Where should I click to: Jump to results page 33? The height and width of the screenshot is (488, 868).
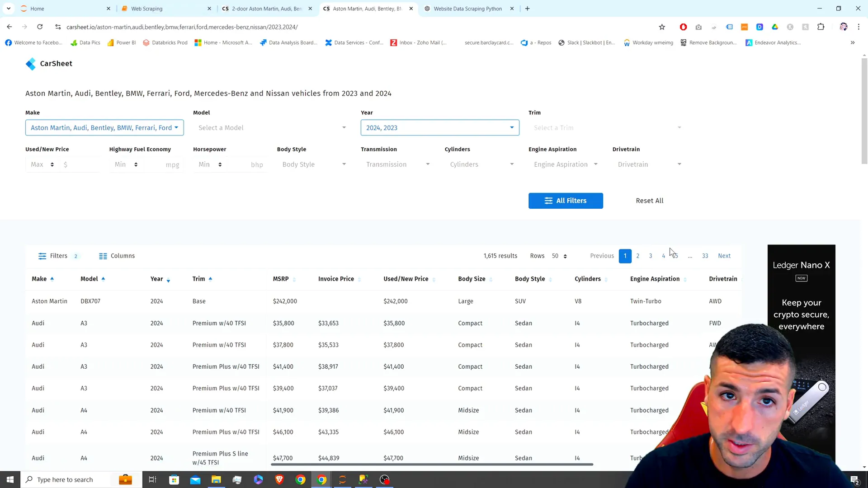[x=705, y=256]
